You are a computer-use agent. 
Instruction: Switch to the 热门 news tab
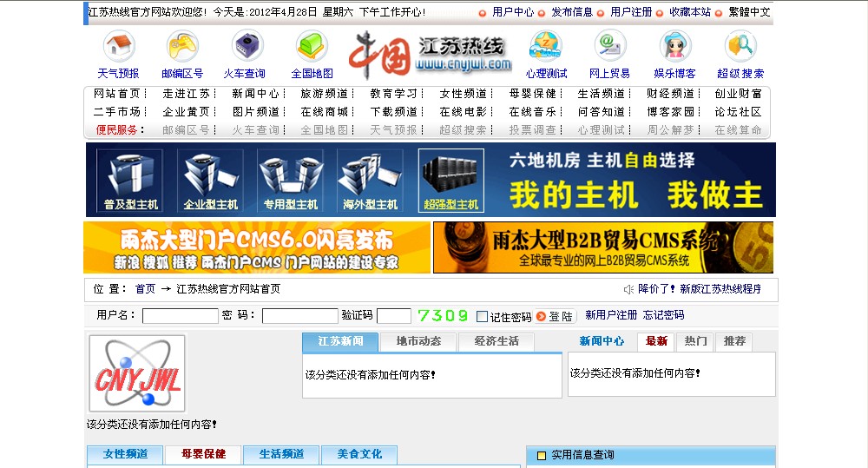tap(695, 341)
